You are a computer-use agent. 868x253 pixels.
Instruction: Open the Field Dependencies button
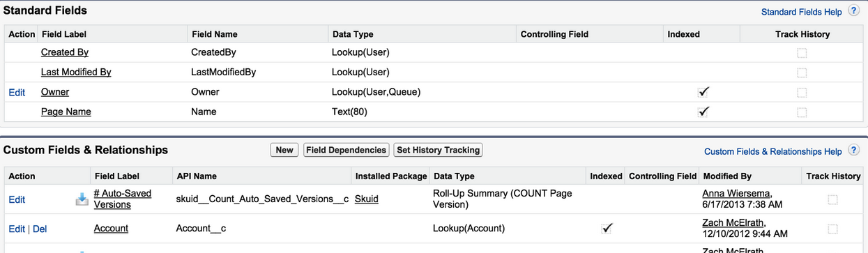[x=347, y=150]
